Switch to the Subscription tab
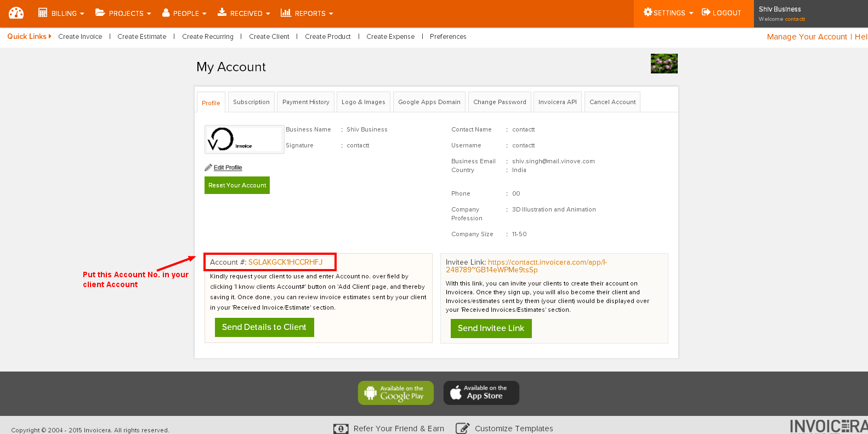This screenshot has height=434, width=868. click(x=251, y=102)
